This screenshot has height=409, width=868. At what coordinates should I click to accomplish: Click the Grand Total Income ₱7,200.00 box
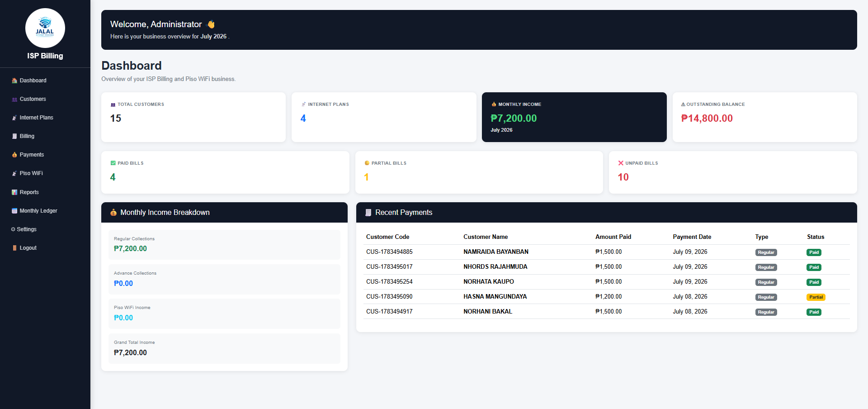tap(224, 348)
